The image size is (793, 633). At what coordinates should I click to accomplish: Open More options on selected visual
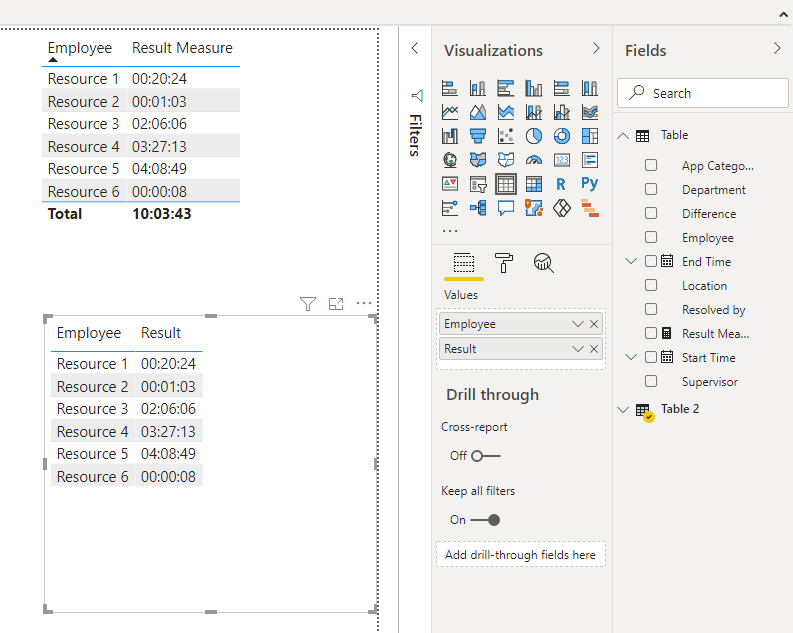click(364, 303)
